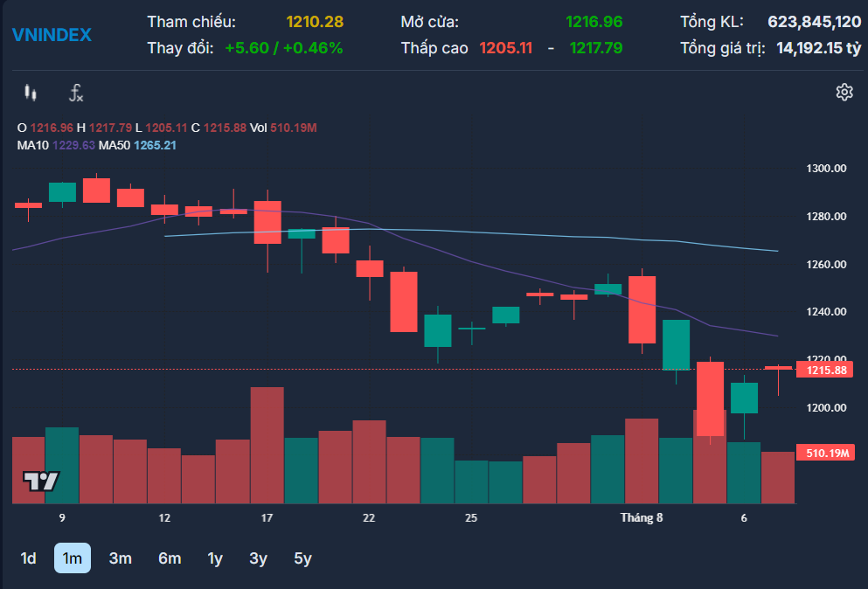Screen dimensions: 868x589
Task: Select the 1m timeframe
Action: tap(73, 558)
